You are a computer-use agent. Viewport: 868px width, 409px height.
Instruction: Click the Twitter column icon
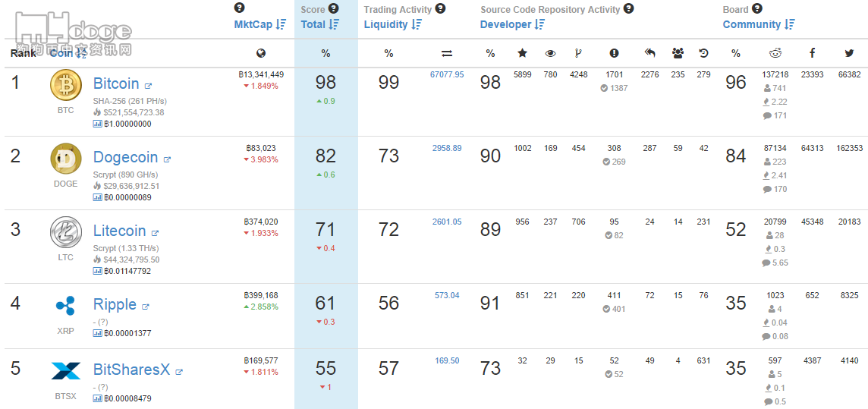coord(849,53)
